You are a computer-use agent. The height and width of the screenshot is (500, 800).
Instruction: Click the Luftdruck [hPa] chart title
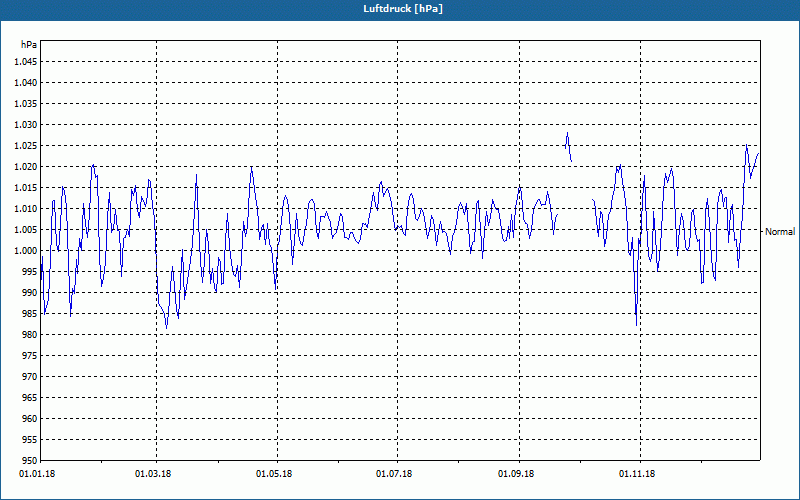coord(403,9)
